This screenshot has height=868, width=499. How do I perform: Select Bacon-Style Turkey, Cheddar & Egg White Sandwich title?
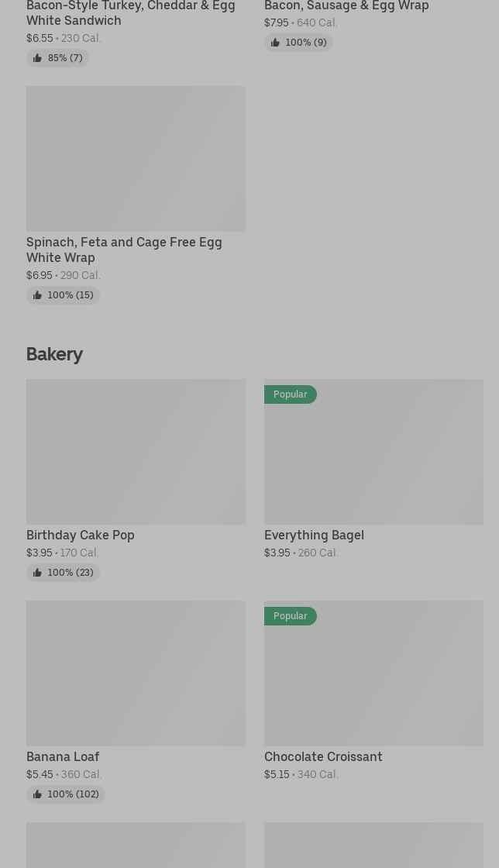pyautogui.click(x=131, y=13)
